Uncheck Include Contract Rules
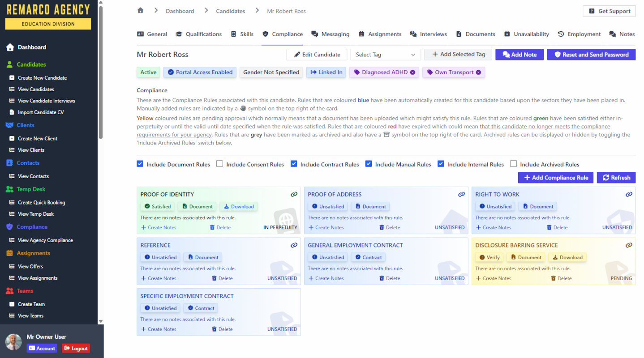This screenshot has width=644, height=358. click(x=294, y=164)
